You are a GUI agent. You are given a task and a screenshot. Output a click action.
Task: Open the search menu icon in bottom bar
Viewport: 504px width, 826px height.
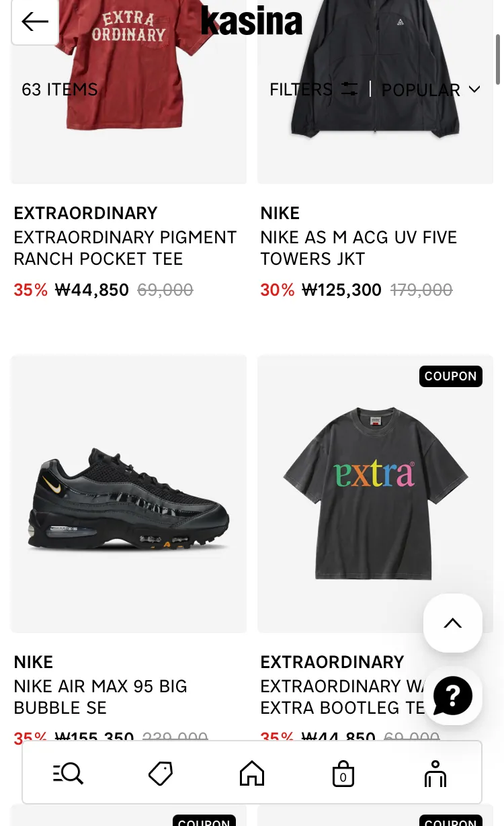(68, 774)
